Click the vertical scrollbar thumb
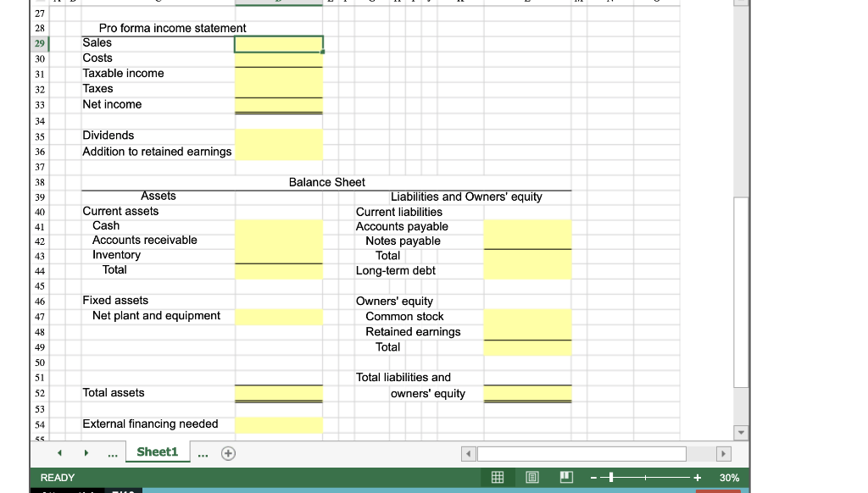 tap(741, 293)
